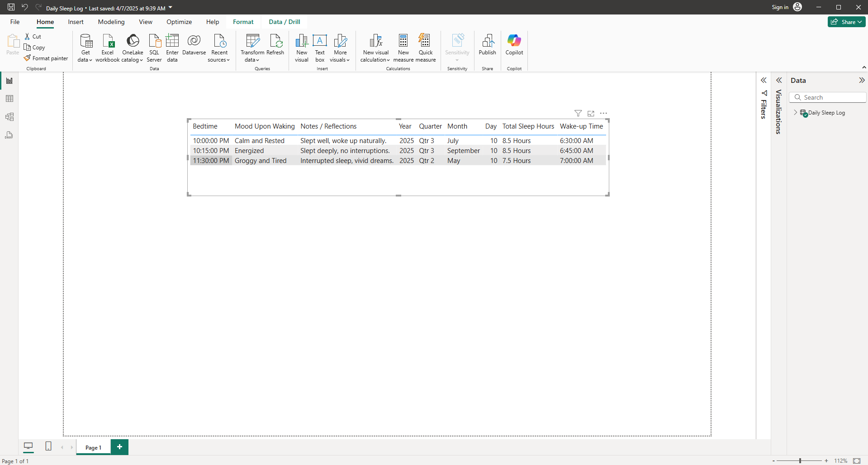Screen dimensions: 868x465
Task: Click the zoom slider handle
Action: point(800,460)
